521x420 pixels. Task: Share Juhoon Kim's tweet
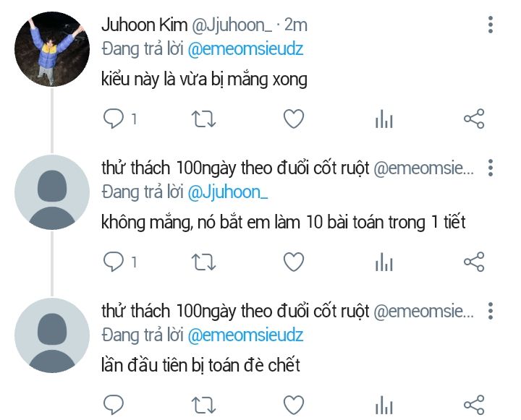coord(474,119)
